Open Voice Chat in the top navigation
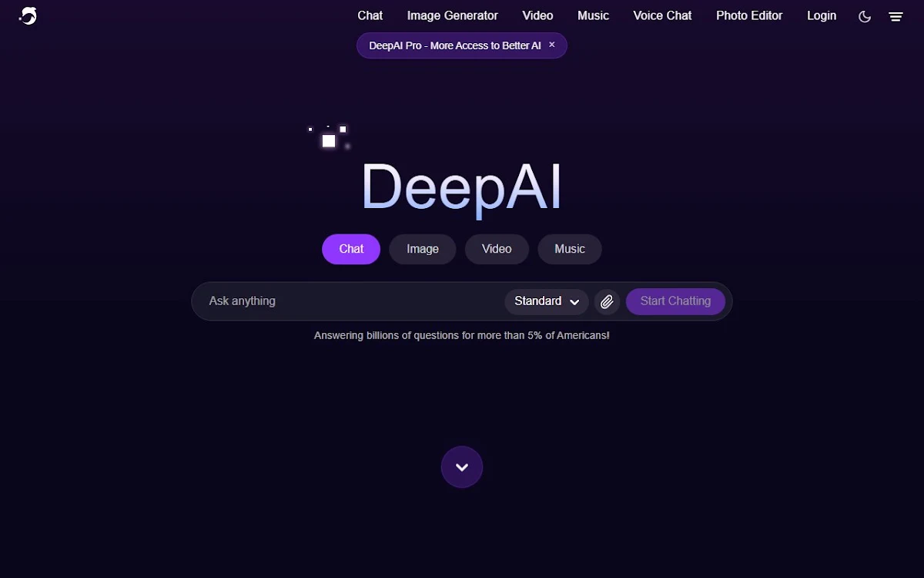Screen dimensions: 924x578 click(662, 15)
